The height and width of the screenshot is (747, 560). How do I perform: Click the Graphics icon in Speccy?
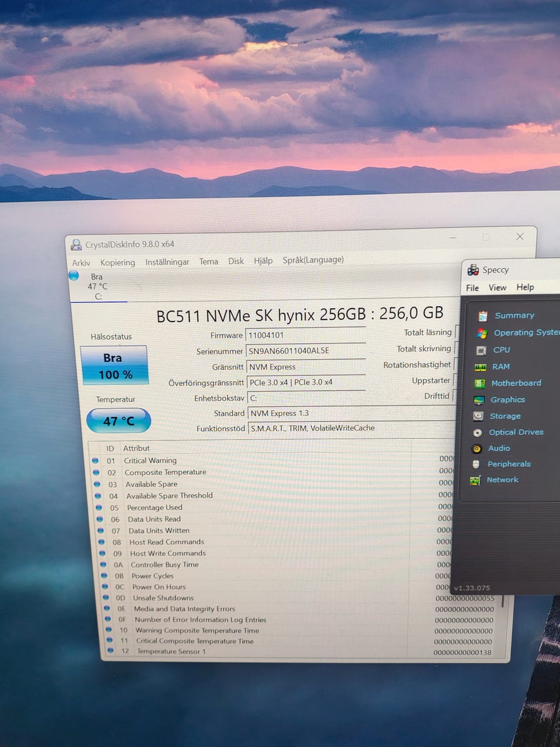tap(479, 400)
